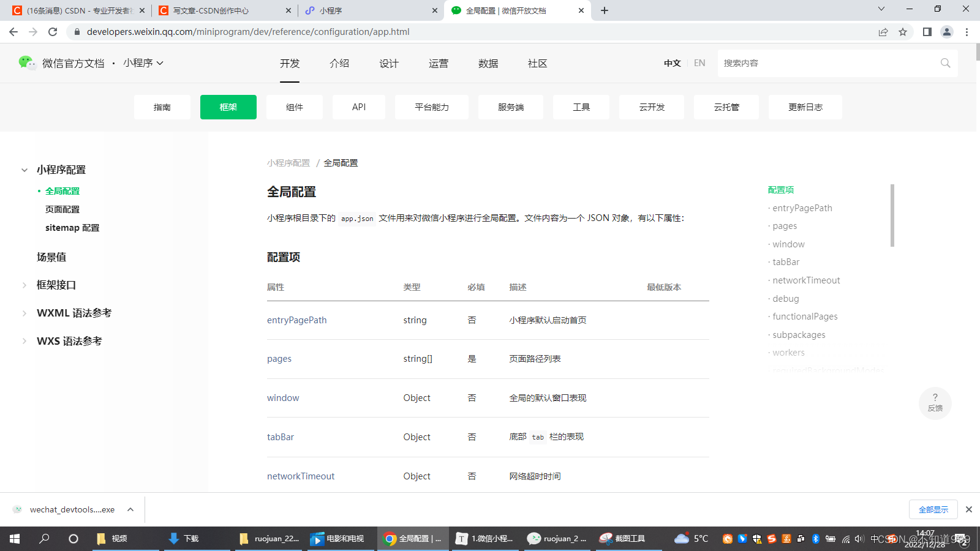Select the 运营 top navigation item
Viewport: 980px width, 551px height.
tap(439, 64)
